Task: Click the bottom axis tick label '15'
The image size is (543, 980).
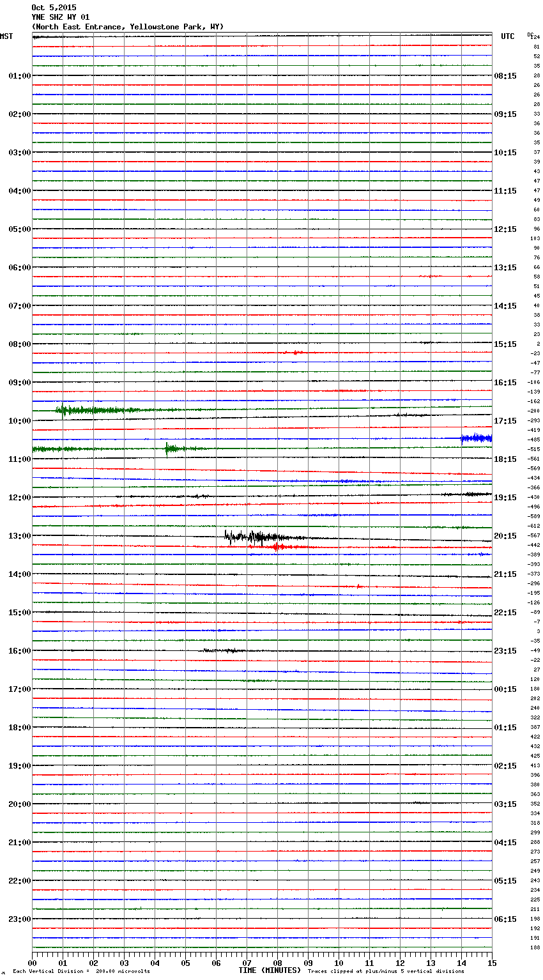Action: [492, 963]
